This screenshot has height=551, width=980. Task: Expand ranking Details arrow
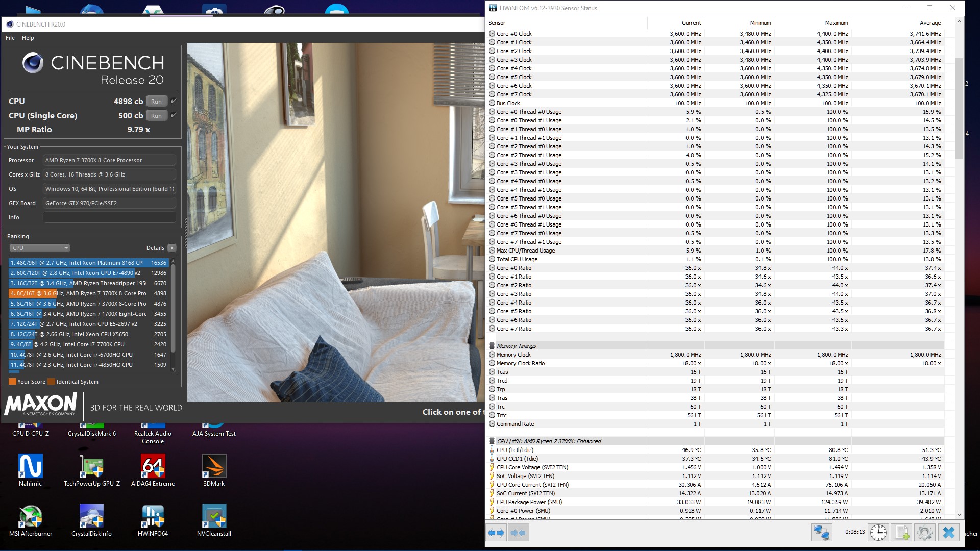point(172,248)
